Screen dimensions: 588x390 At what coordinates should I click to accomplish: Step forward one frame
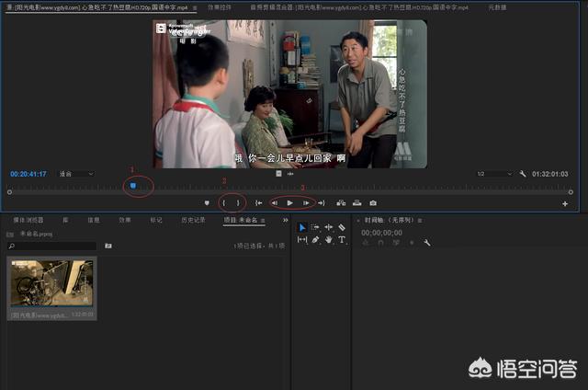(306, 203)
